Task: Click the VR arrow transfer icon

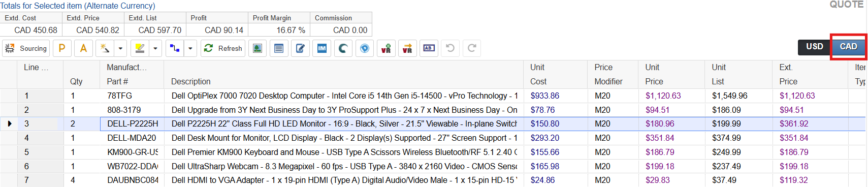Action: (x=407, y=48)
